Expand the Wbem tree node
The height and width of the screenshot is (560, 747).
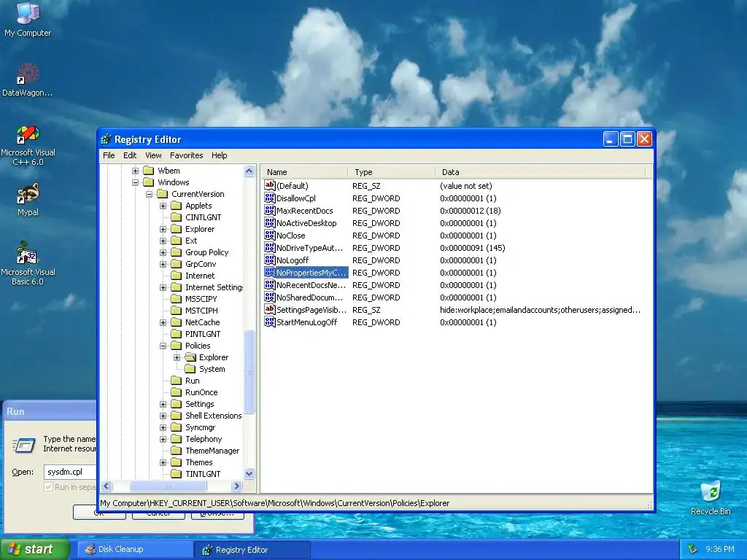point(135,171)
